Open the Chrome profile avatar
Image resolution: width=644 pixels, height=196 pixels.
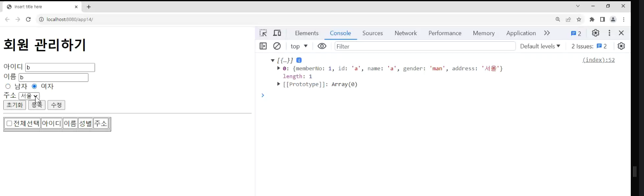(x=613, y=19)
